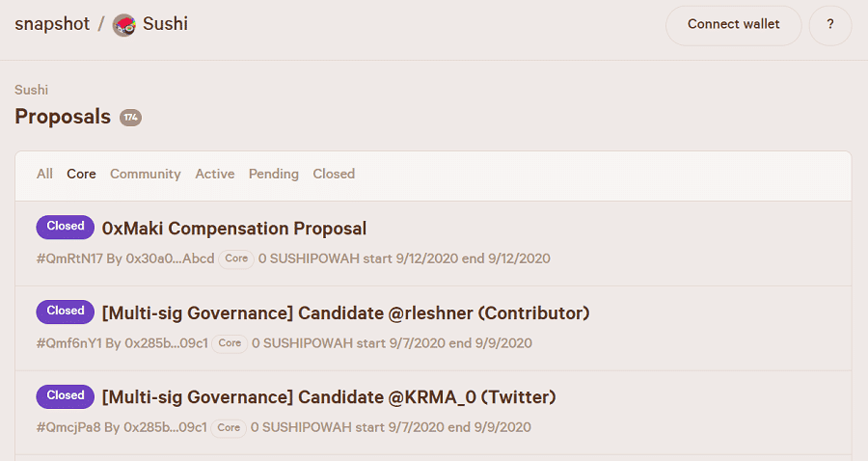Show Active proposals tab

tap(214, 175)
